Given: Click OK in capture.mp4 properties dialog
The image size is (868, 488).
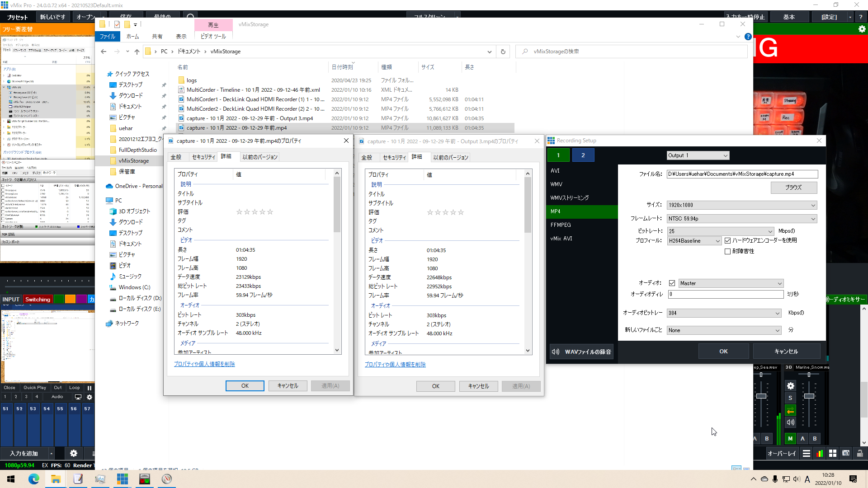Looking at the screenshot, I should click(245, 386).
